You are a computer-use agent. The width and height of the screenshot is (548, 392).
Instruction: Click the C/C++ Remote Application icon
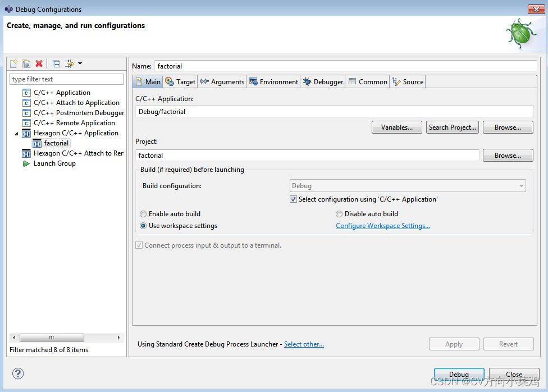26,123
